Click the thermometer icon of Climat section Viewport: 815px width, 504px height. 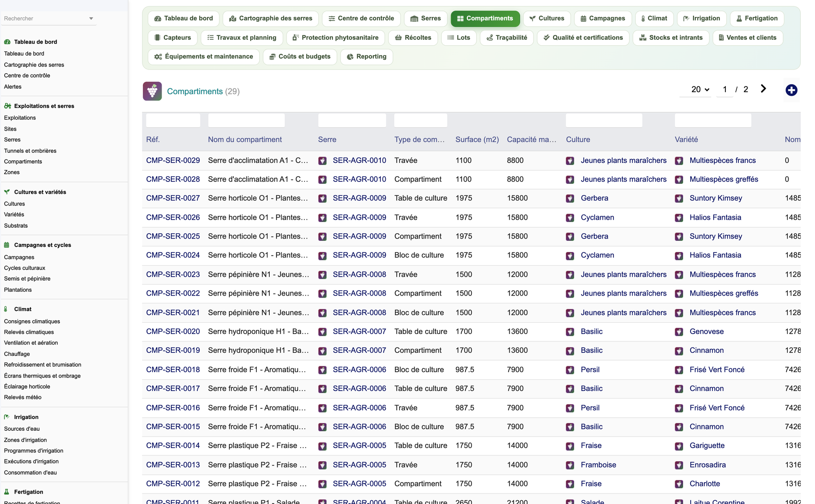6,309
